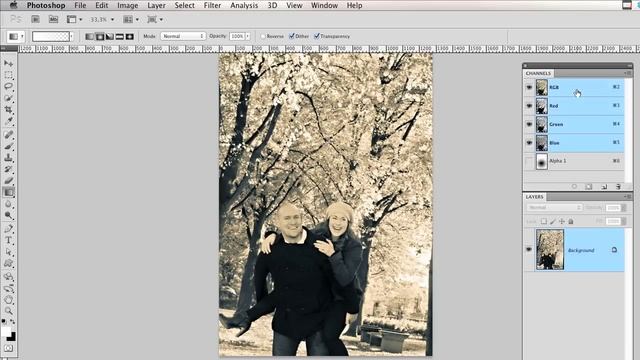The height and width of the screenshot is (360, 640).
Task: Click Radial Gradient style button
Action: coord(100,36)
